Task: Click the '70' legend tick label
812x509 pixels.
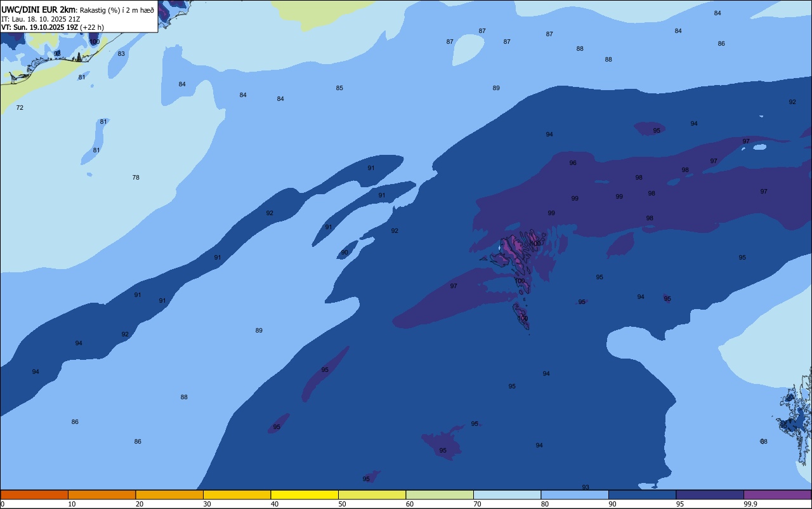Action: click(477, 504)
